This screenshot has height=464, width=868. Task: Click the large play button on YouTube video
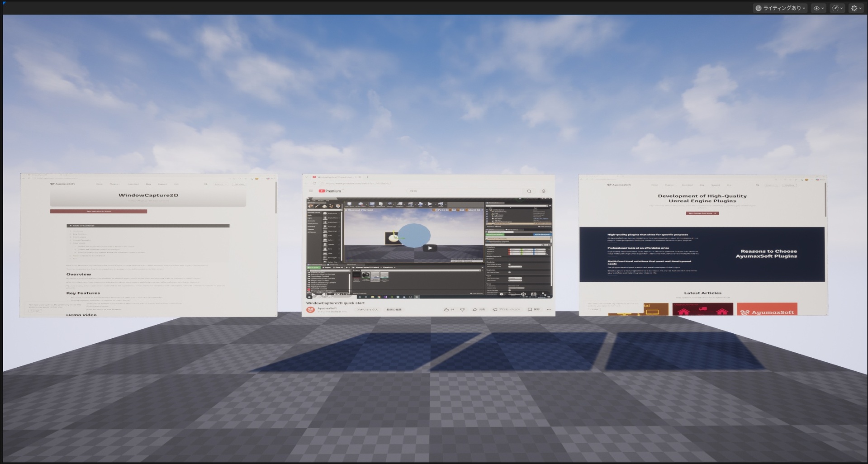tap(430, 248)
